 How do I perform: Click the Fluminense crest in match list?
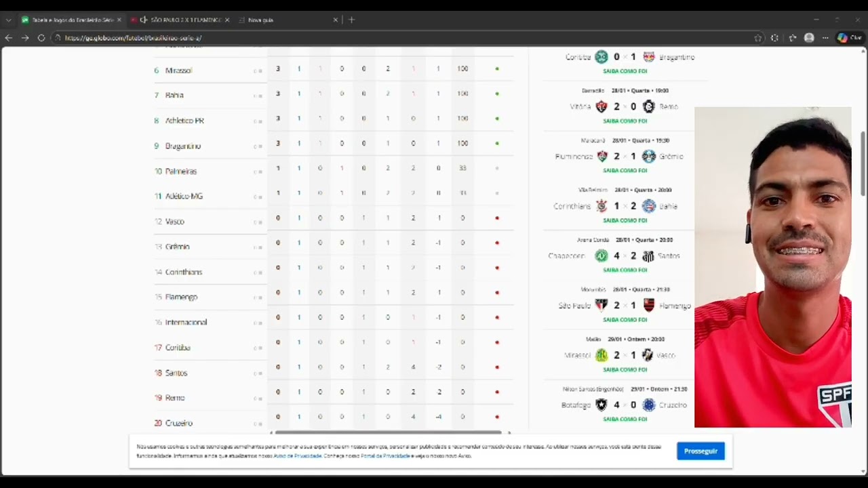(x=601, y=157)
